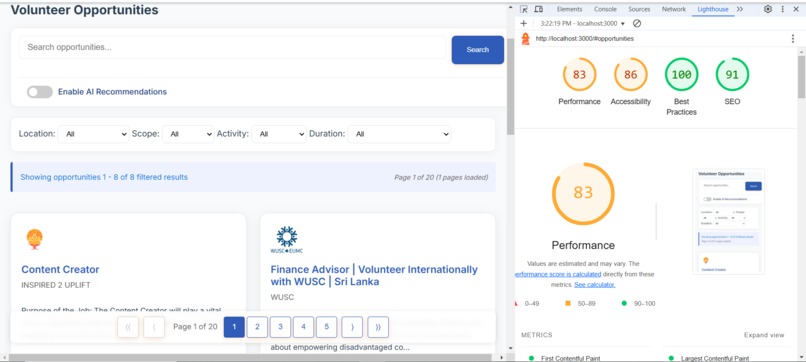Click the webpage vertical scrollbar

tap(510, 87)
